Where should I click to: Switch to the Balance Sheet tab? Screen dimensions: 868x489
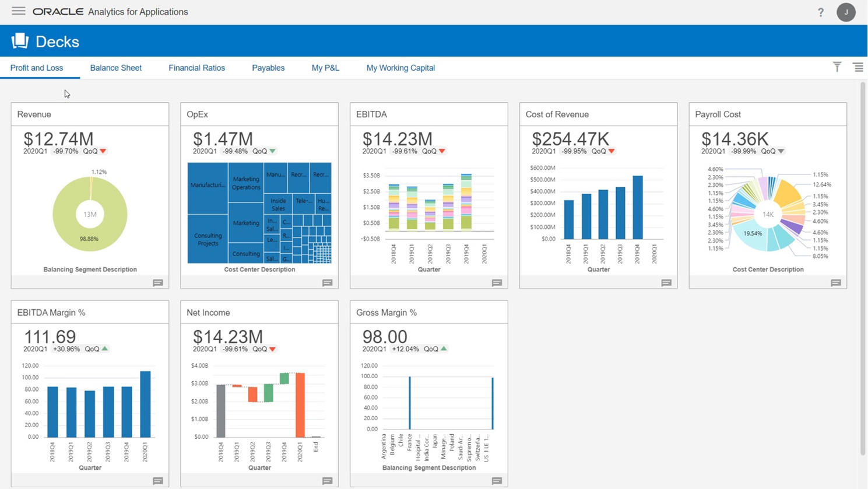pos(115,68)
